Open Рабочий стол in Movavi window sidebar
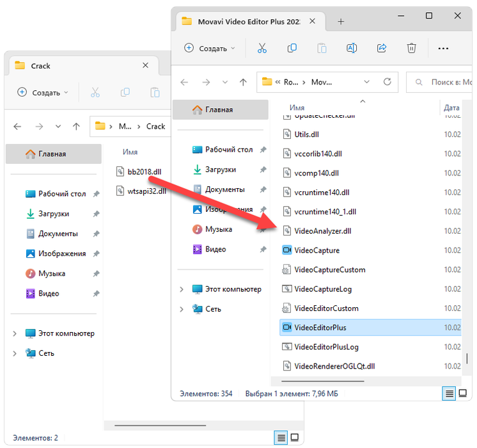 pyautogui.click(x=229, y=150)
